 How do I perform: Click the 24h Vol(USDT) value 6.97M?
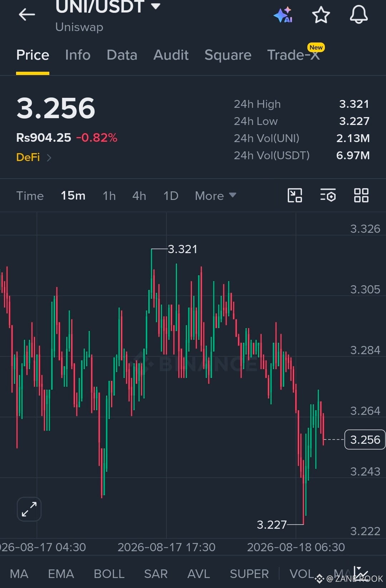[353, 155]
